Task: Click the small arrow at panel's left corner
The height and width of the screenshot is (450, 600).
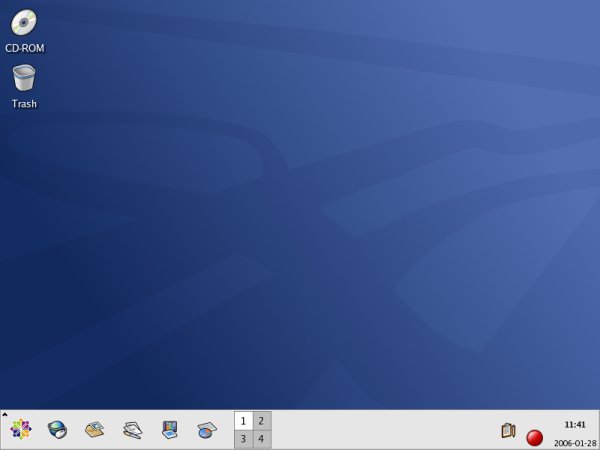Action: 4,414
